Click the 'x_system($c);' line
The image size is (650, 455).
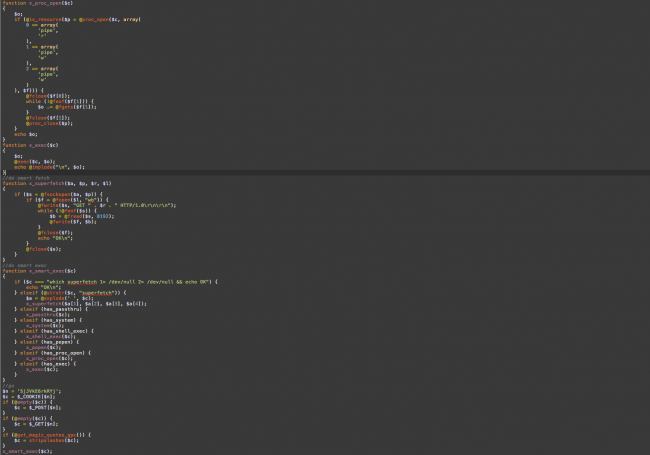[45, 326]
